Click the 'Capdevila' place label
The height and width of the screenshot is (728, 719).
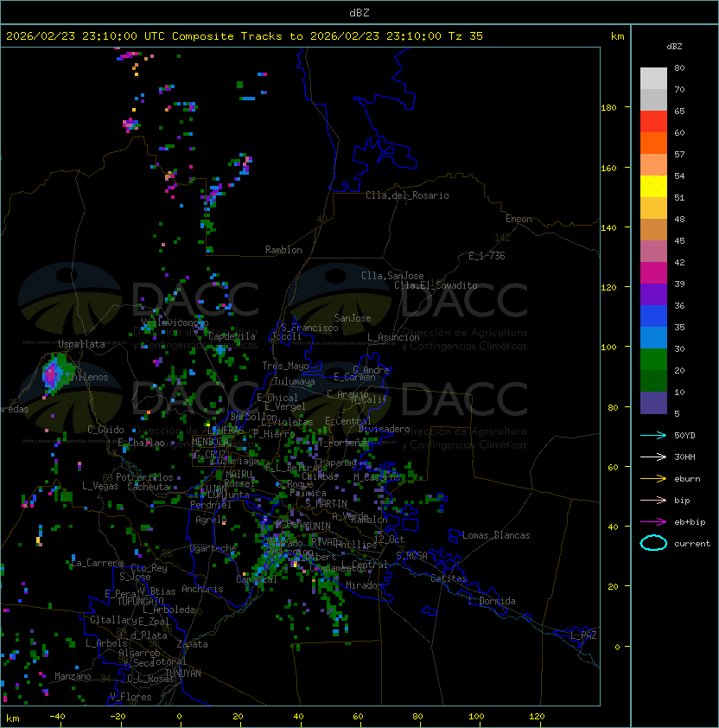click(x=232, y=336)
